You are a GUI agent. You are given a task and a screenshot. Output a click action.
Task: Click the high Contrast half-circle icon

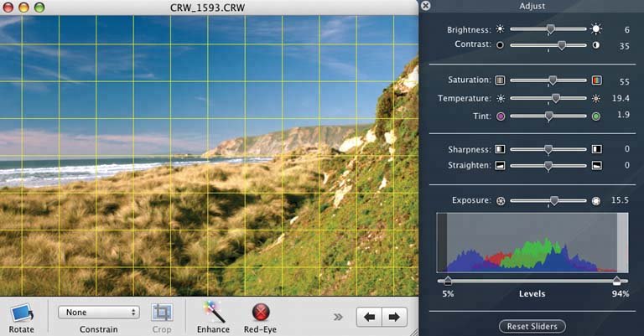596,45
